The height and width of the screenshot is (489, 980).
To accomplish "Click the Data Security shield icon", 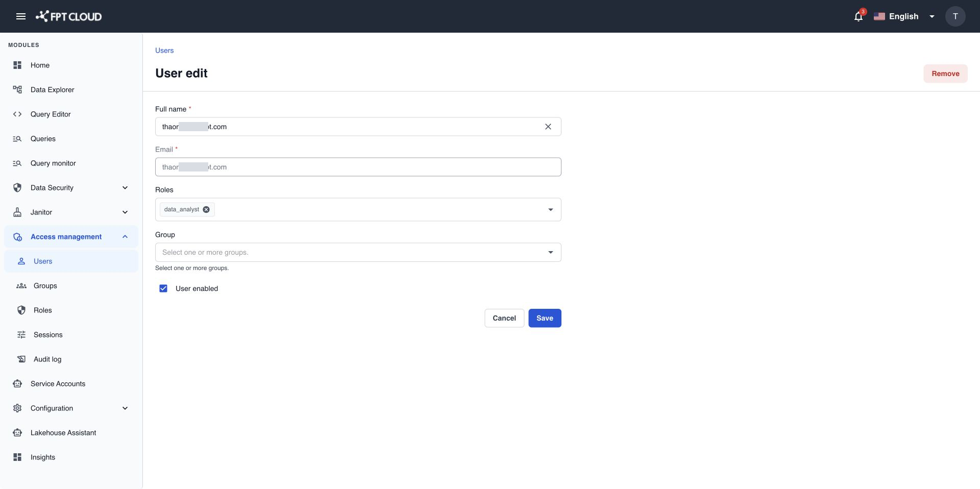I will pos(17,188).
